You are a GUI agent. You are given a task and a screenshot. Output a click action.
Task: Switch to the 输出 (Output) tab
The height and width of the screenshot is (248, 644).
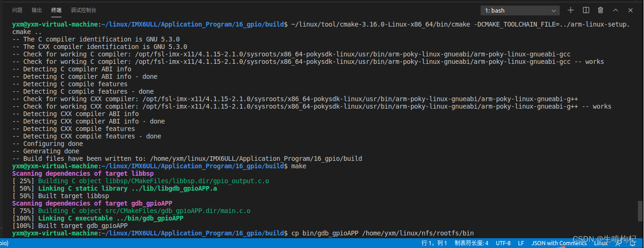[x=37, y=10]
